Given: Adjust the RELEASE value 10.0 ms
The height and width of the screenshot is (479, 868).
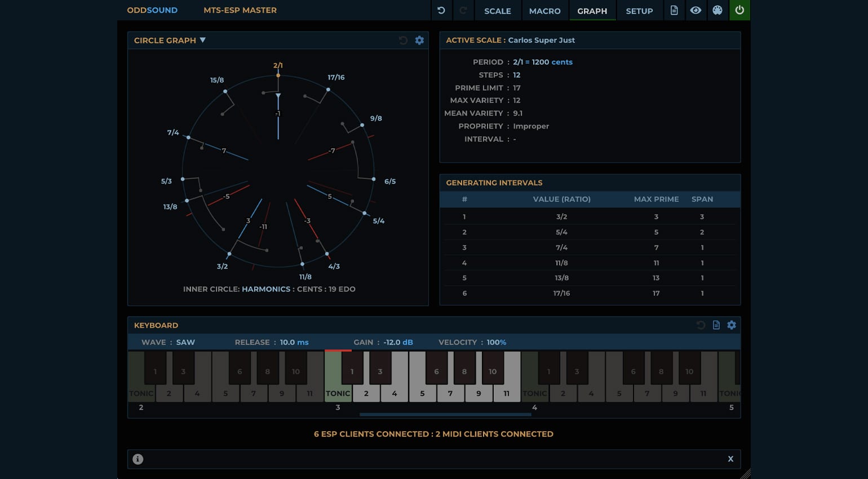Looking at the screenshot, I should 294,343.
